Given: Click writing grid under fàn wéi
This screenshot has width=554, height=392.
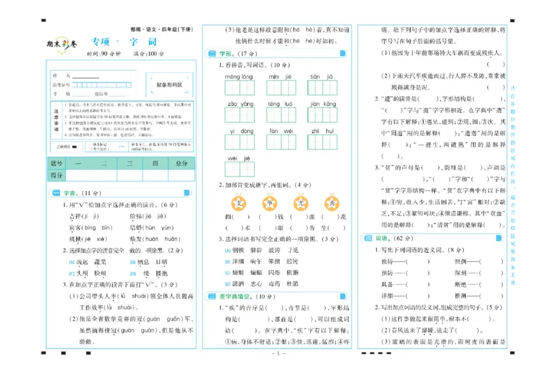Looking at the screenshot, I should tap(281, 142).
